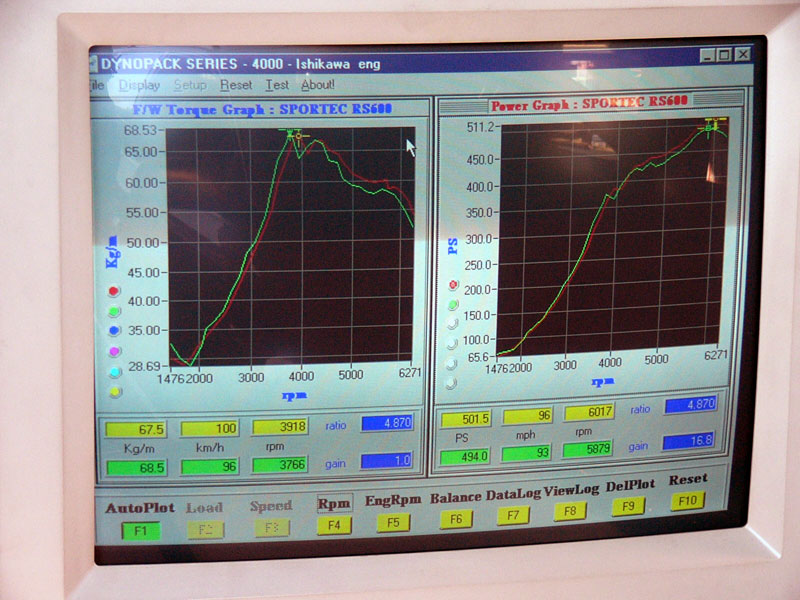Maximize the Dynopack window

point(724,55)
